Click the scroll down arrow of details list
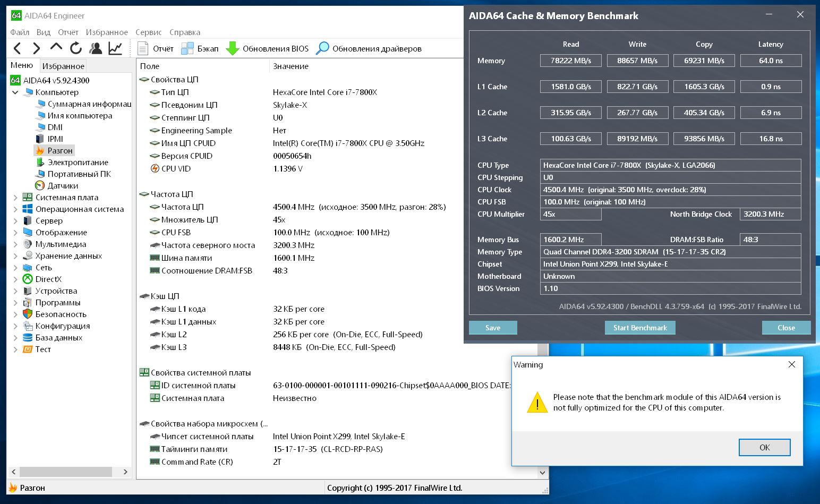 pyautogui.click(x=543, y=473)
